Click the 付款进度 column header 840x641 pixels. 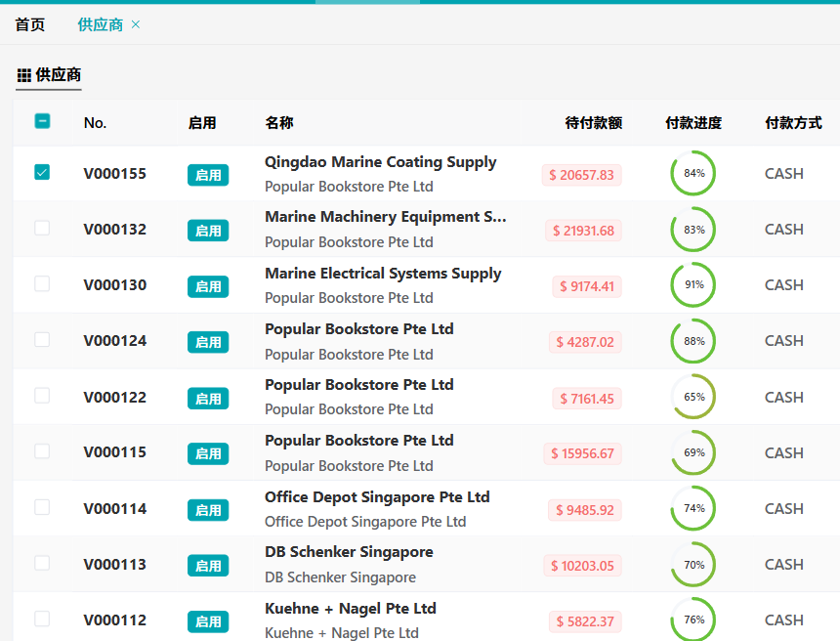[693, 123]
